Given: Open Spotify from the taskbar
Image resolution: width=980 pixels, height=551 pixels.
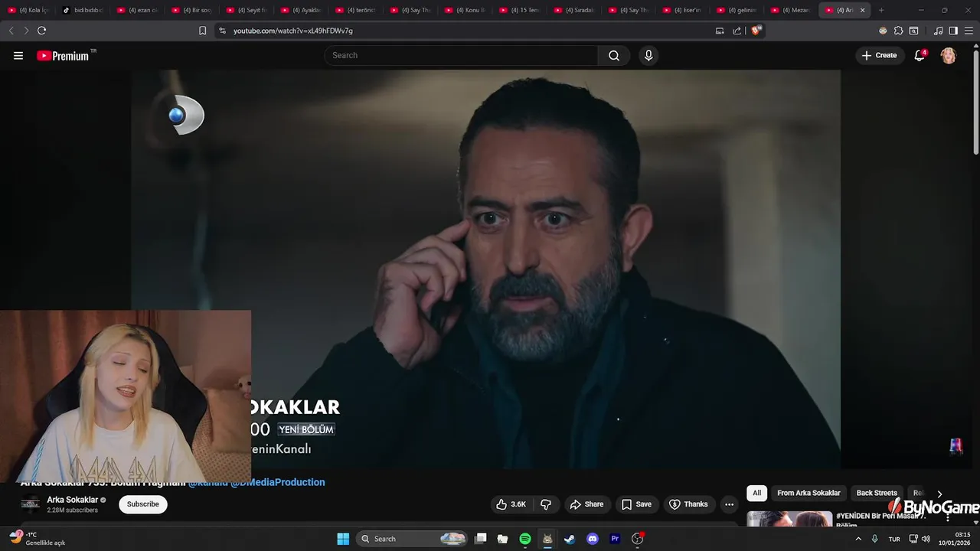Looking at the screenshot, I should (x=525, y=539).
